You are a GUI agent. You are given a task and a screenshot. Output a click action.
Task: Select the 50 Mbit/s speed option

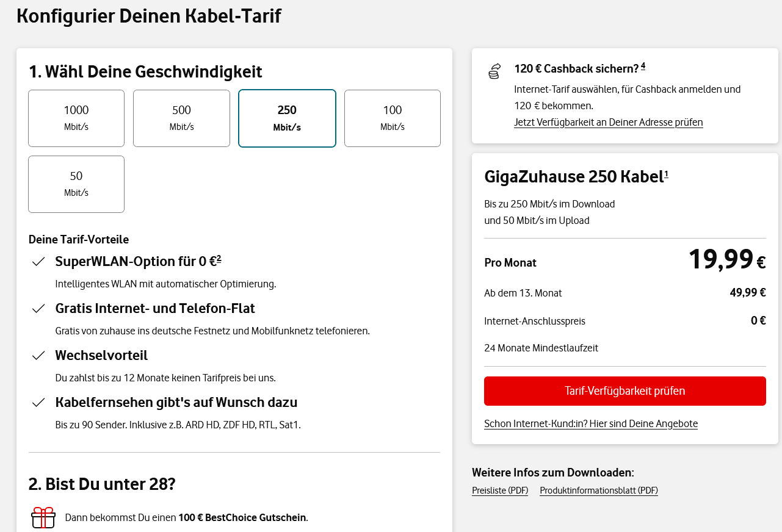76,184
